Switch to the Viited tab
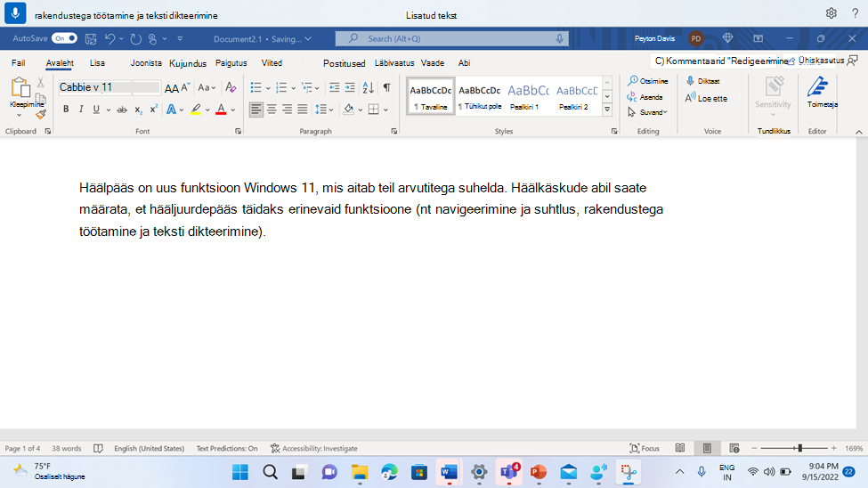This screenshot has height=488, width=868. 272,63
